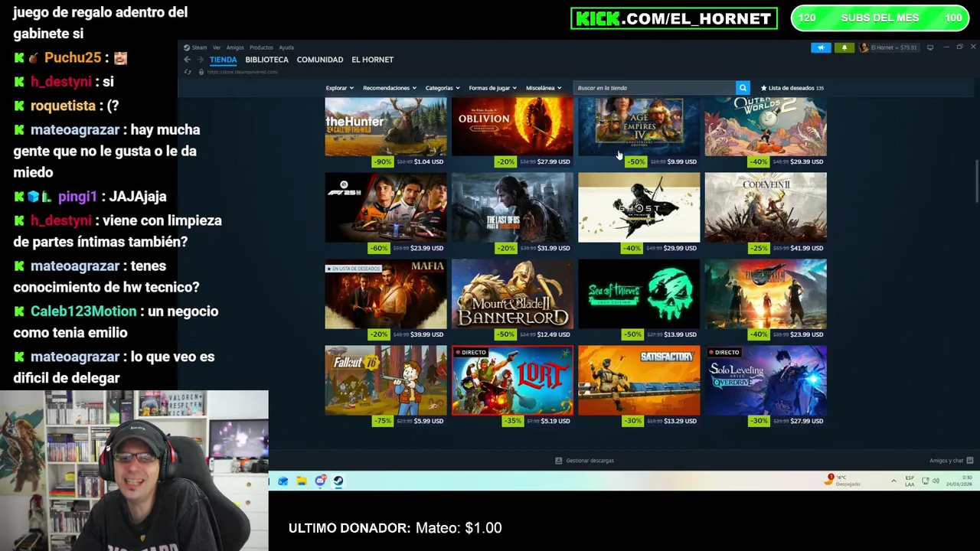Click the $1.04 USD price tag
The image size is (980, 551).
(428, 161)
